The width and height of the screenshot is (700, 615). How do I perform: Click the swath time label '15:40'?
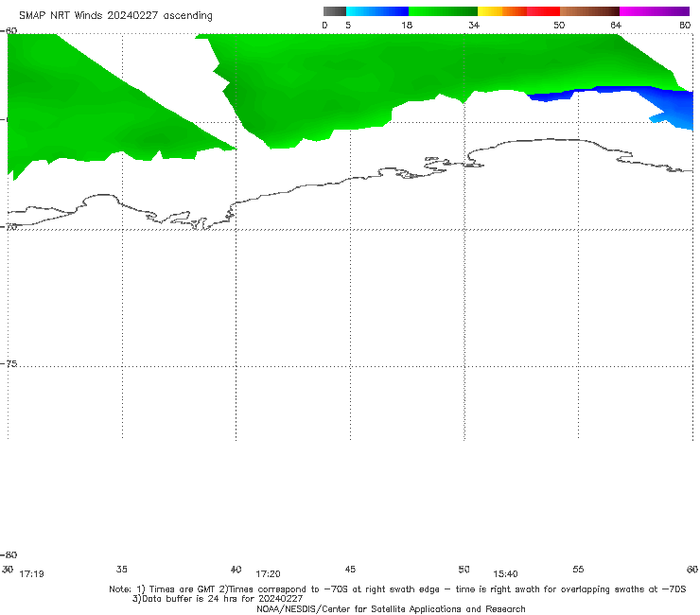coord(505,574)
